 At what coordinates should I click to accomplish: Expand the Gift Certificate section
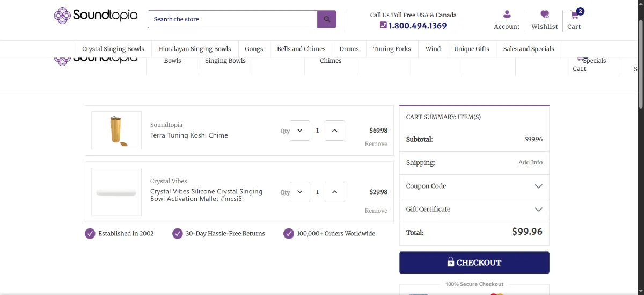474,209
